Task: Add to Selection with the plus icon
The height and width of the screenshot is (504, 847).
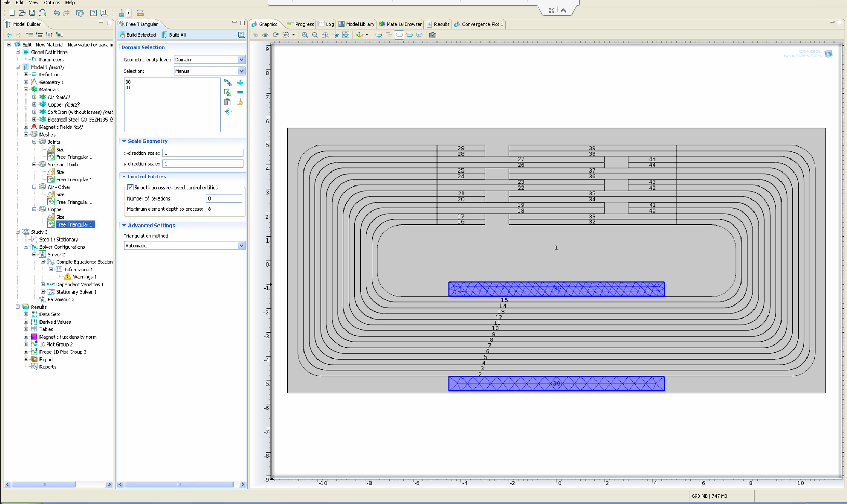Action: click(240, 83)
